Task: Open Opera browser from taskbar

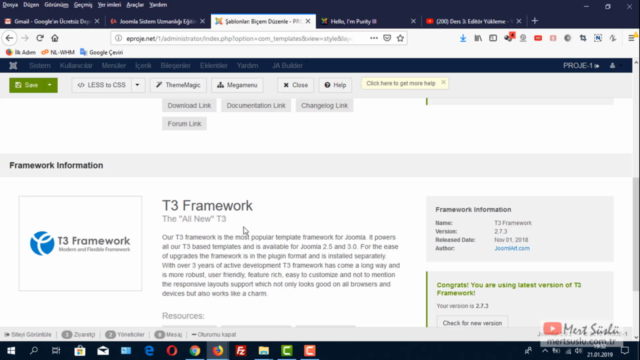Action: [172, 351]
